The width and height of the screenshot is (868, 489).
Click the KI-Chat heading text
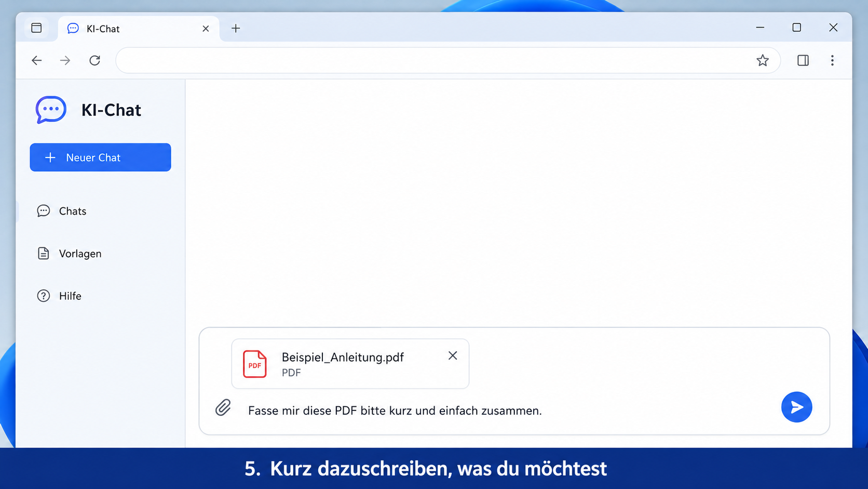click(x=111, y=110)
